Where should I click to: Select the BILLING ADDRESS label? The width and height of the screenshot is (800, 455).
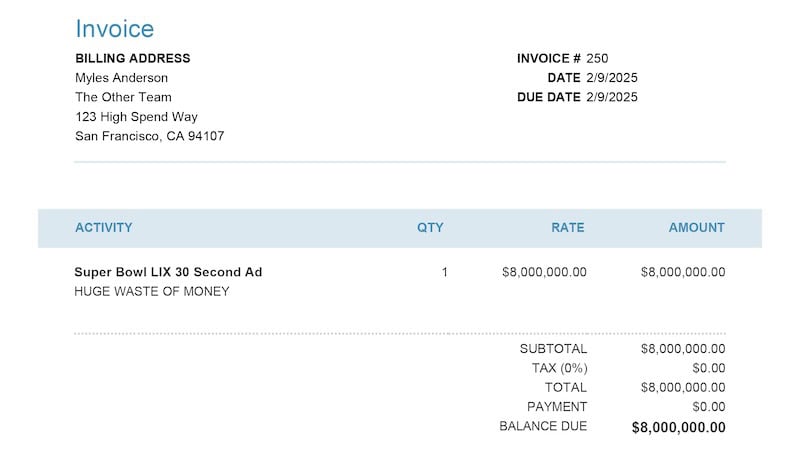click(x=132, y=58)
